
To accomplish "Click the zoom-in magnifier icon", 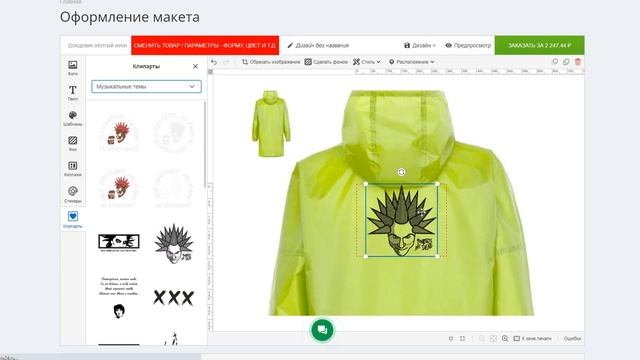I will coord(505,338).
